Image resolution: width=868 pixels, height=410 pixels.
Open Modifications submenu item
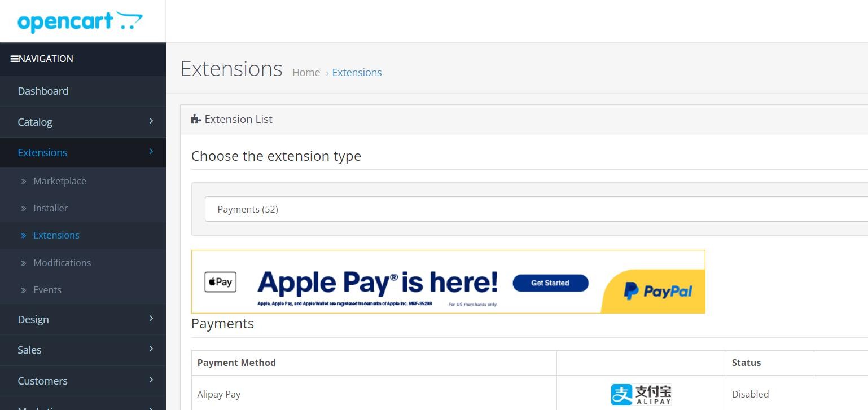click(62, 263)
